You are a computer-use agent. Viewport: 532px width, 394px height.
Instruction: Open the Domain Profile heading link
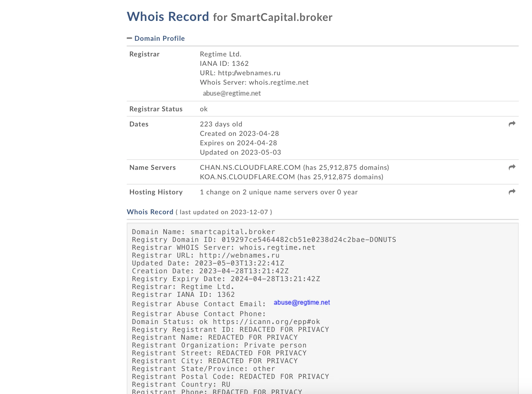pyautogui.click(x=159, y=38)
